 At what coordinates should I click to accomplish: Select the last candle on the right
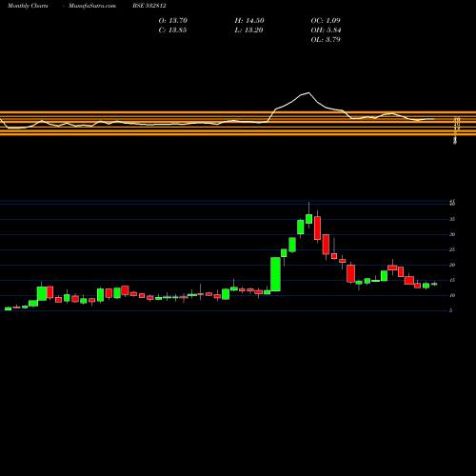coord(434,284)
